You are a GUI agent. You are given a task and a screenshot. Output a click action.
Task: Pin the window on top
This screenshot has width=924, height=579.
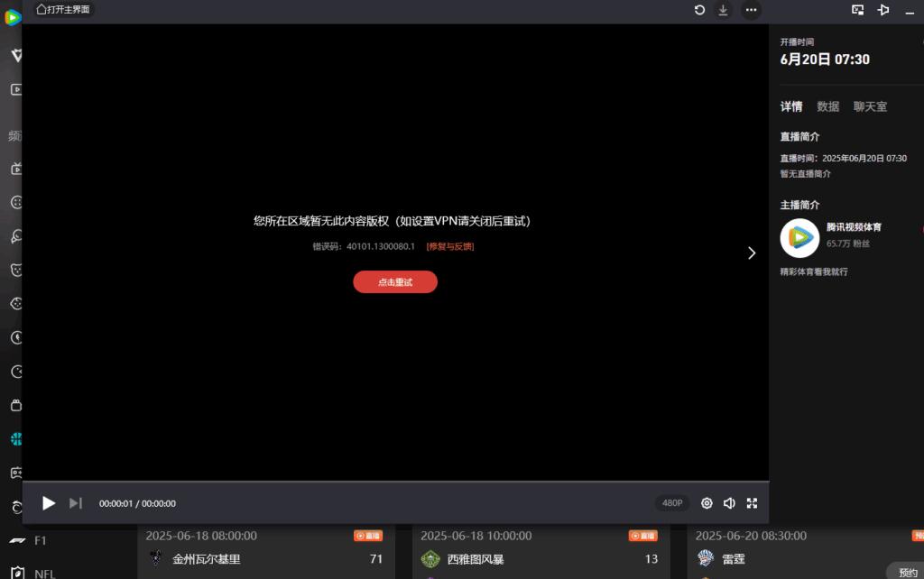point(883,10)
